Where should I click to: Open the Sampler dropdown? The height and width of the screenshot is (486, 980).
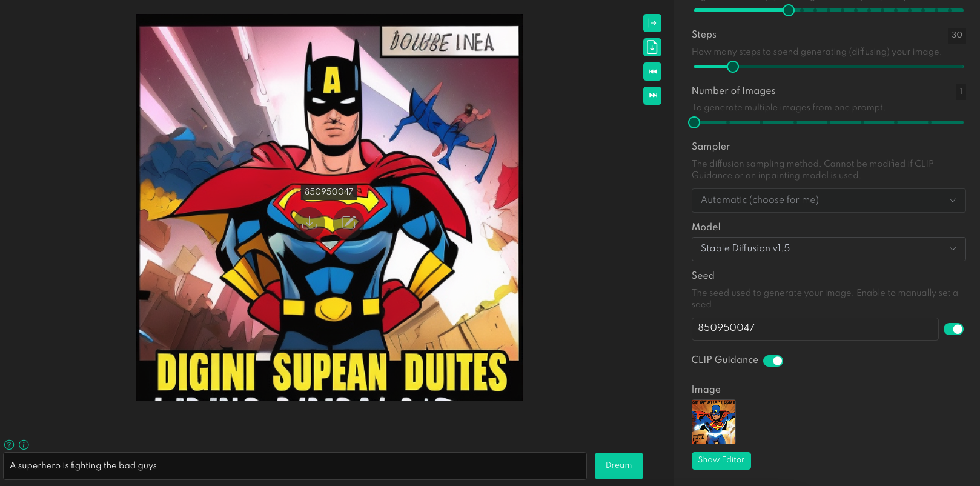[x=829, y=200]
